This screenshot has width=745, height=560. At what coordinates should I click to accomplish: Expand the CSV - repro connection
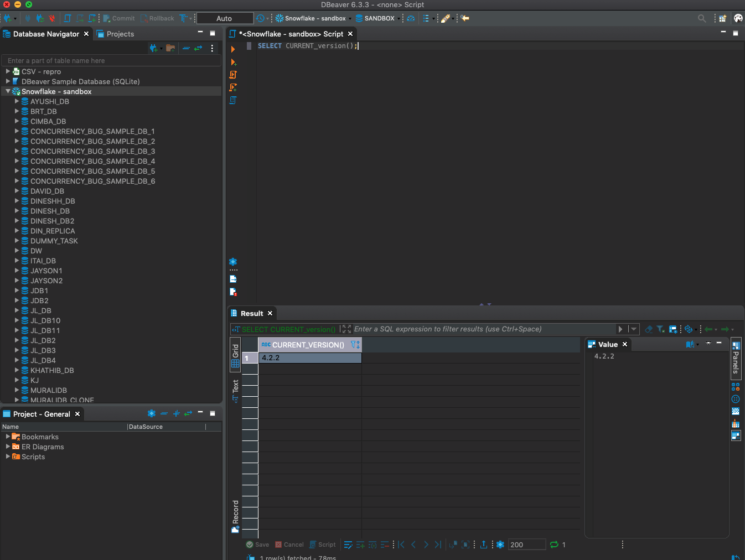click(8, 71)
